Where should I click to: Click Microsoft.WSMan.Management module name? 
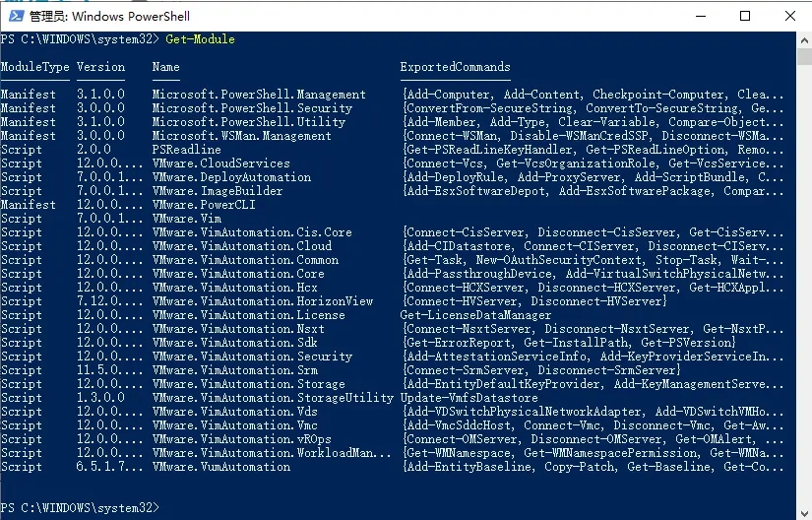(242, 136)
